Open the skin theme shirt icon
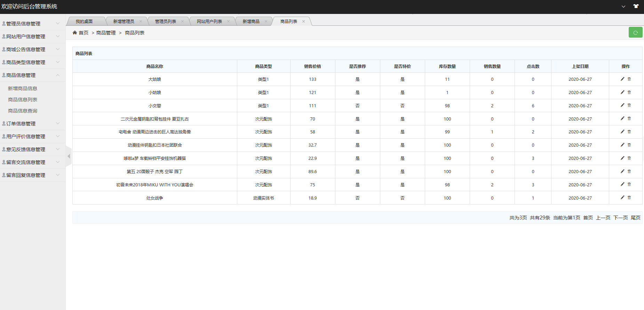 tap(636, 6)
